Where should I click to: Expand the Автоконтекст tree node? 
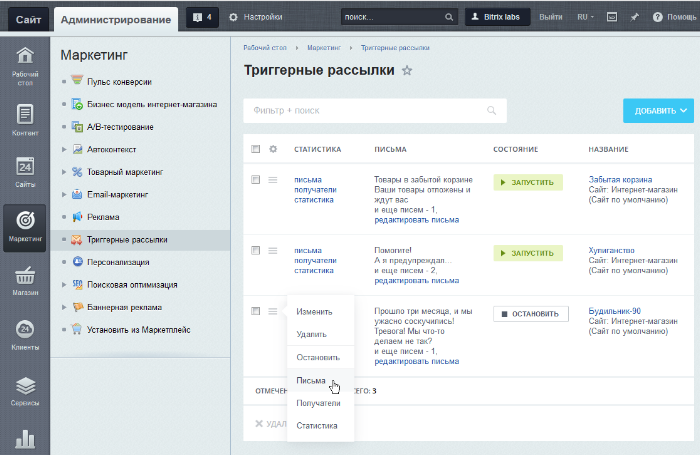(64, 150)
